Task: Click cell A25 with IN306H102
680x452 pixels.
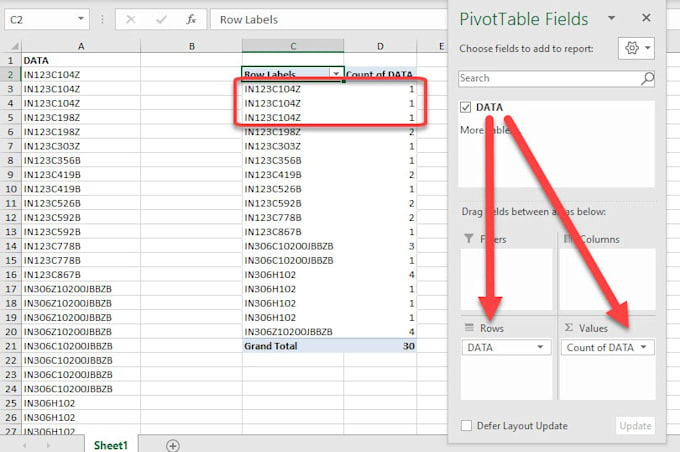Action: 81,403
